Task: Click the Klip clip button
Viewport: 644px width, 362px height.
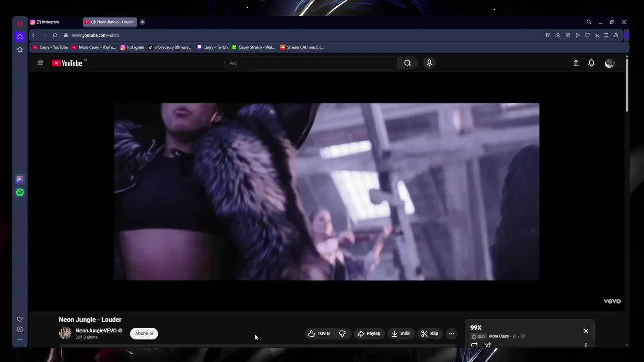Action: point(430,333)
